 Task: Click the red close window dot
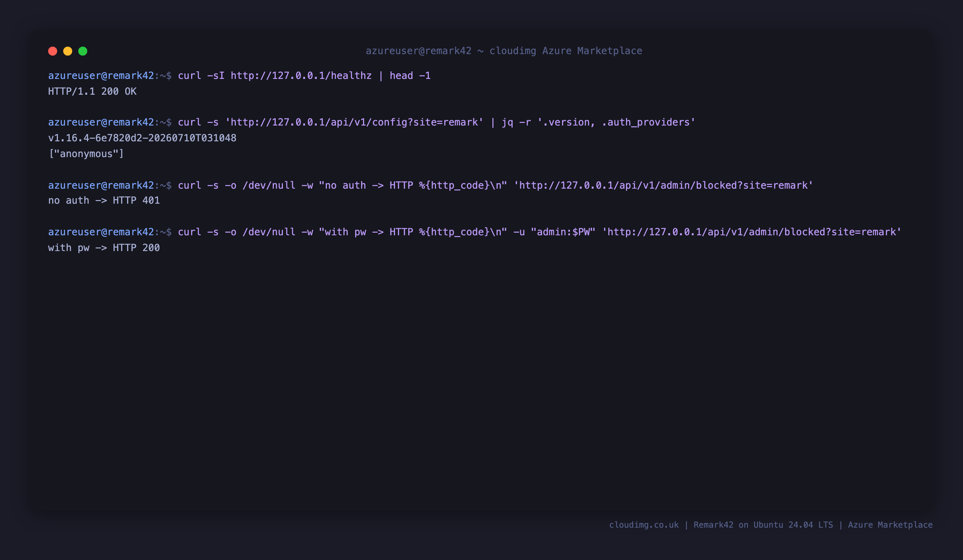(53, 51)
